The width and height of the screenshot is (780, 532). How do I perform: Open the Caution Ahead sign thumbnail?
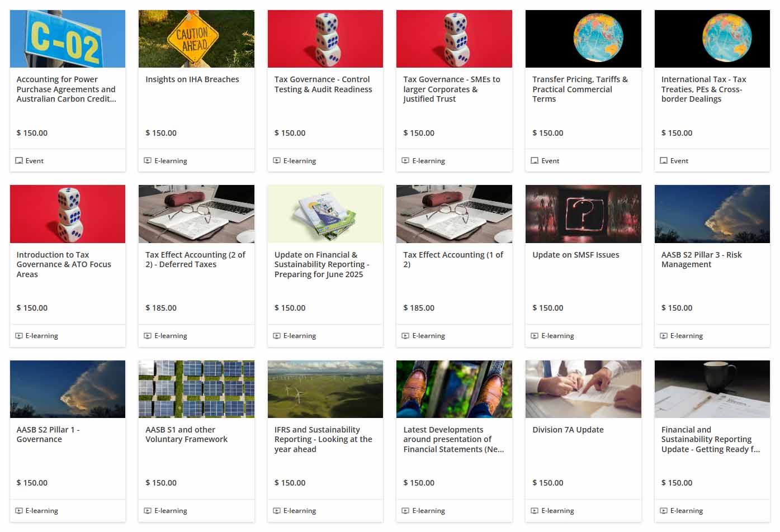pyautogui.click(x=196, y=39)
